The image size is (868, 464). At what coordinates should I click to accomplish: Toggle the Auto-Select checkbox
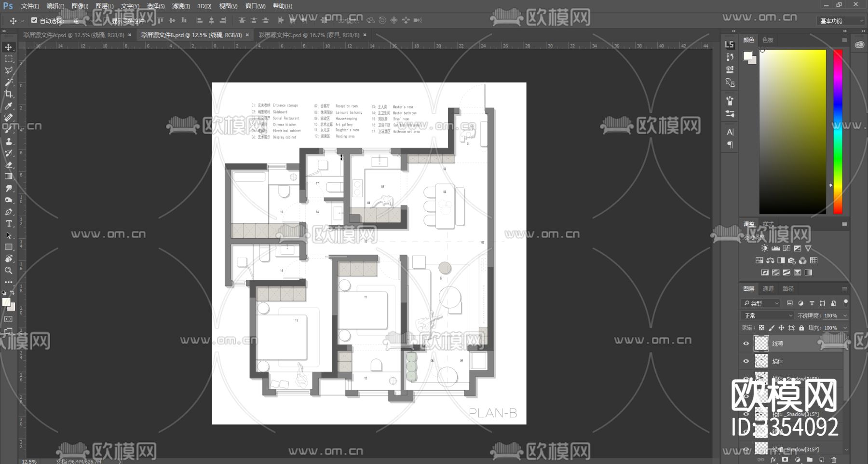click(x=34, y=20)
